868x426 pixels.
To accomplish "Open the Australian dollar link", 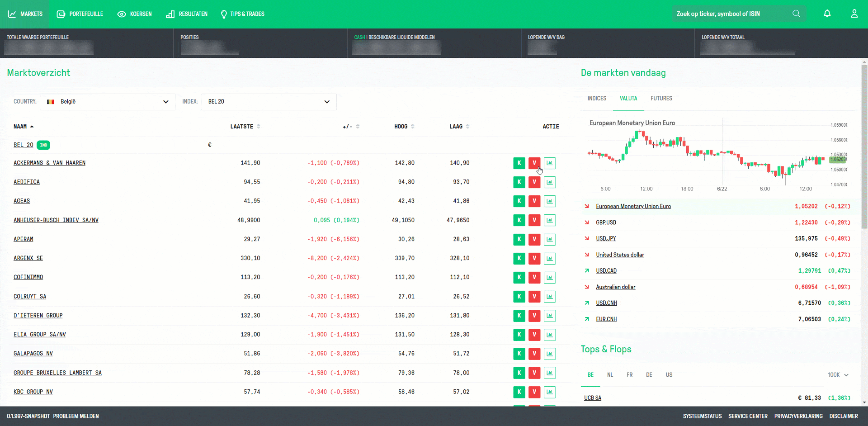I will 615,287.
